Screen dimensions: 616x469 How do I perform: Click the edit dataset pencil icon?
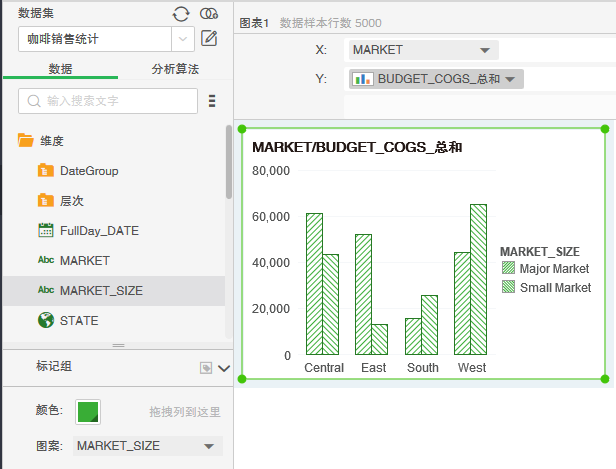[209, 39]
